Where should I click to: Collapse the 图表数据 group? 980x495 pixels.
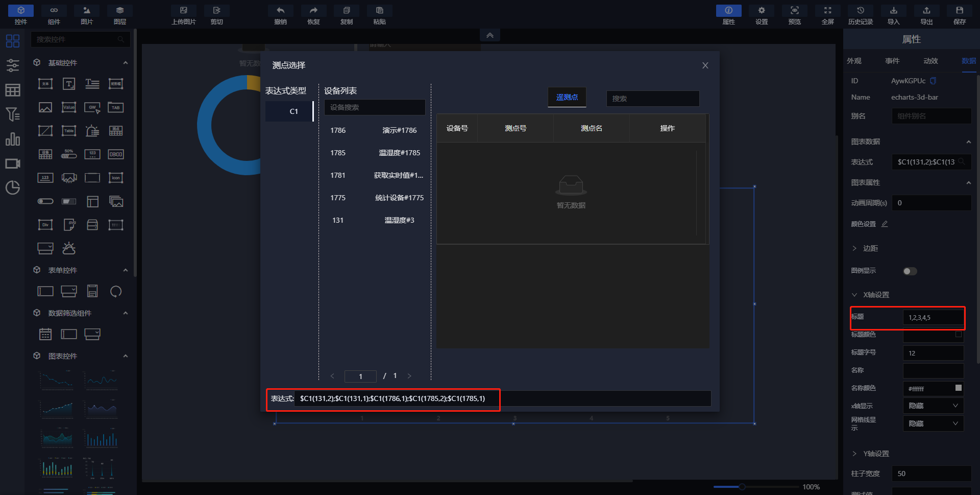click(968, 142)
